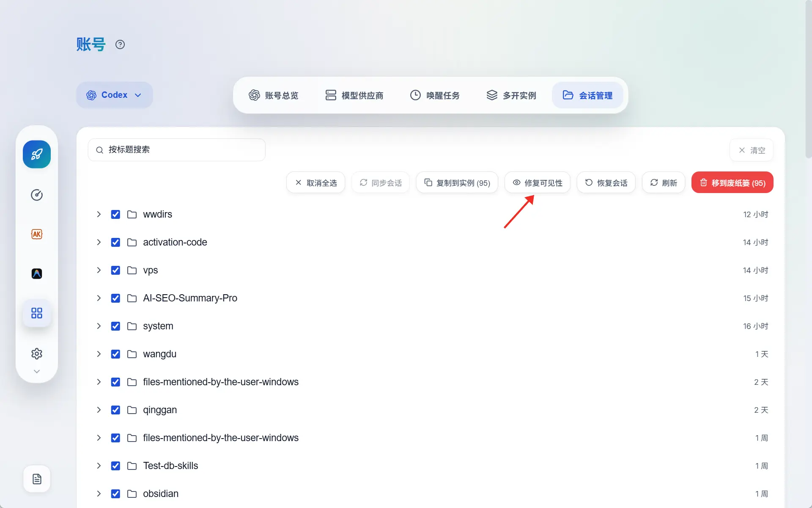Open the gauge dashboard sidebar icon

[x=37, y=195]
